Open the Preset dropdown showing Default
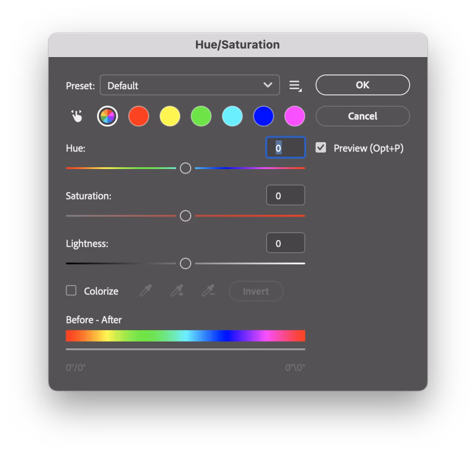 (x=189, y=85)
